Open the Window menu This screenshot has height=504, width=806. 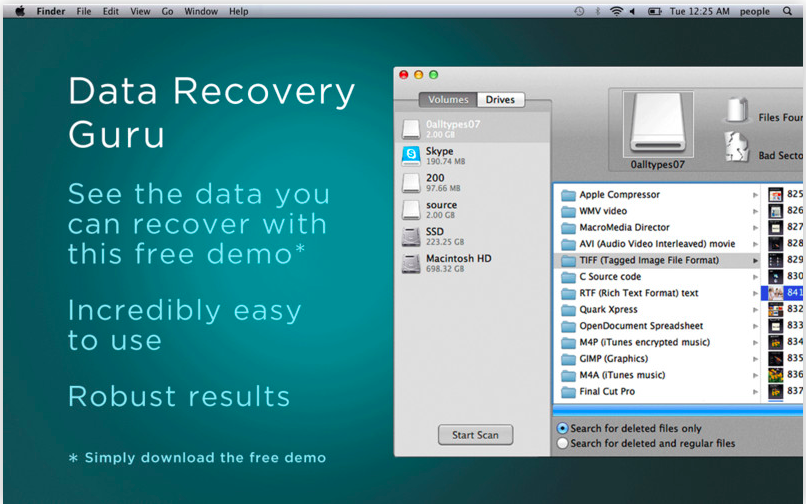point(201,11)
